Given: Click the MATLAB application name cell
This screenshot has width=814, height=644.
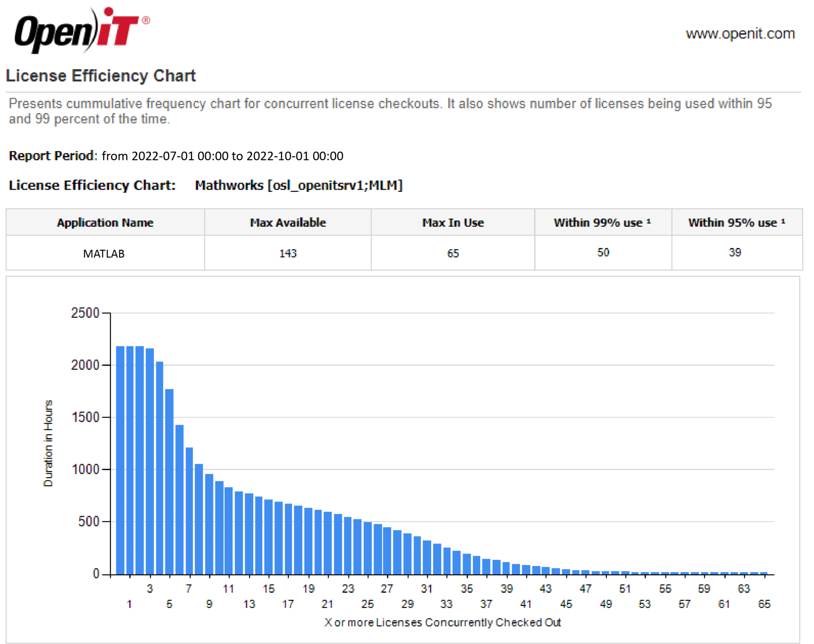Looking at the screenshot, I should 104,253.
